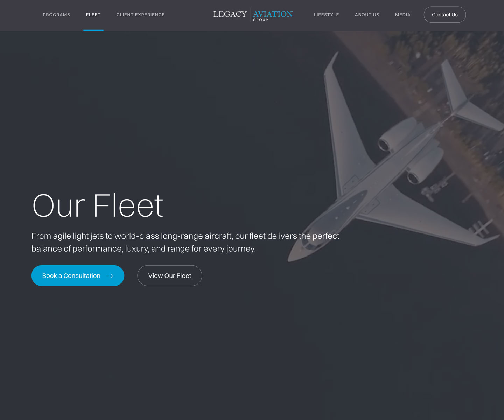Click the blue underline beneath Fleet tab
504x420 pixels.
point(93,30)
